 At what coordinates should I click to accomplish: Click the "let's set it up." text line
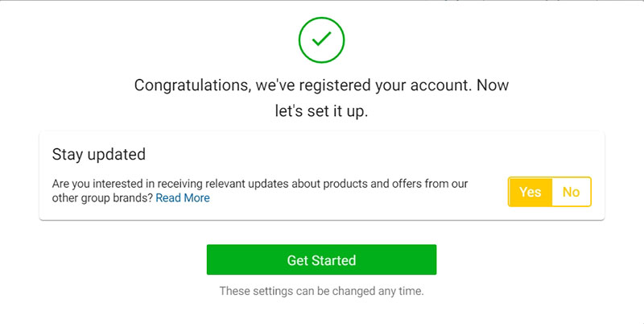321,111
